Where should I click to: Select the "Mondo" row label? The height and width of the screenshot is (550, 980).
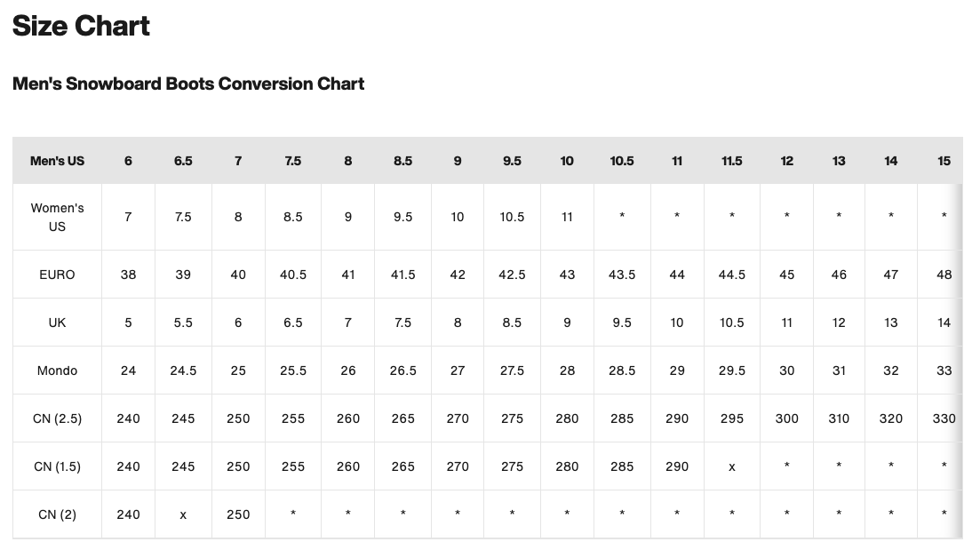[57, 371]
